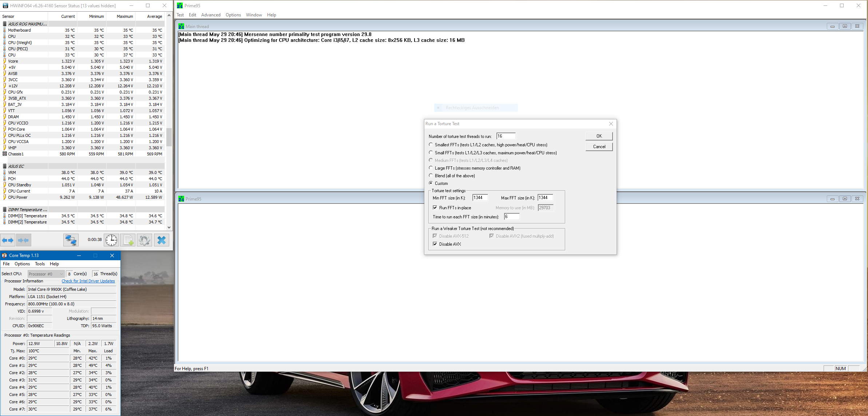The image size is (868, 416).
Task: Click the Check for Intel Driver Updates link
Action: (x=88, y=281)
